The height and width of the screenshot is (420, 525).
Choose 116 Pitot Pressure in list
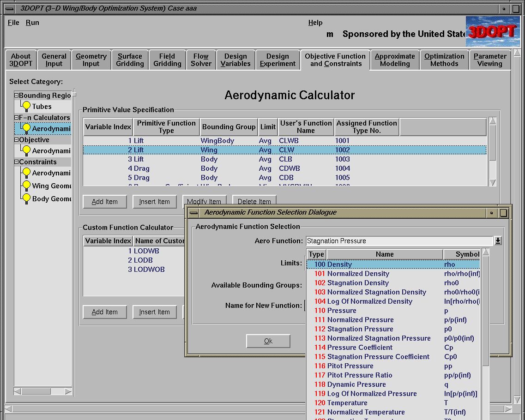(x=393, y=366)
